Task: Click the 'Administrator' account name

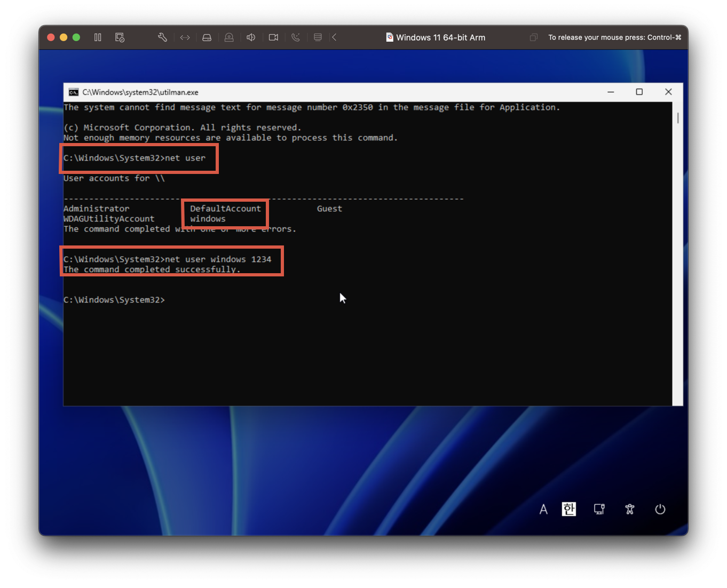Action: click(x=96, y=209)
